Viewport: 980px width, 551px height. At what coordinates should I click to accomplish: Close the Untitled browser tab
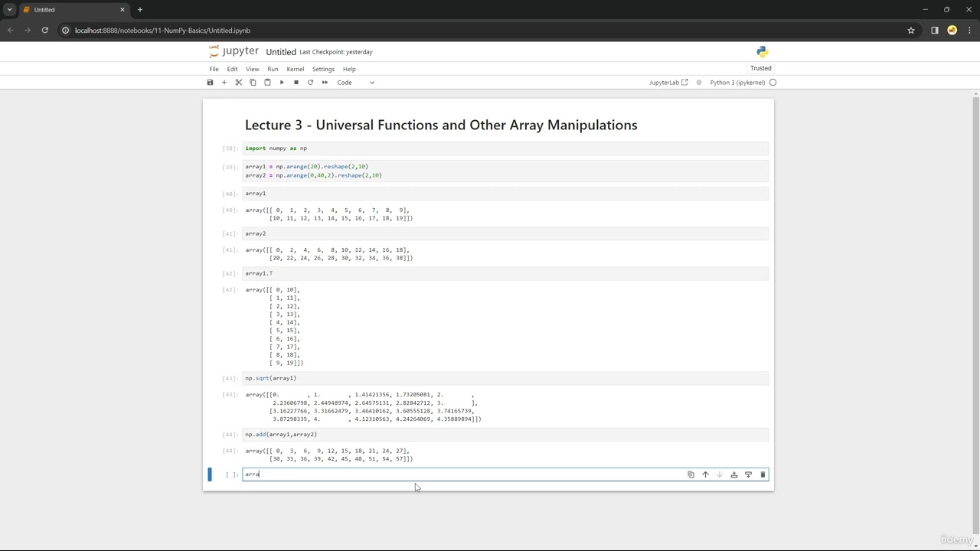(x=122, y=10)
